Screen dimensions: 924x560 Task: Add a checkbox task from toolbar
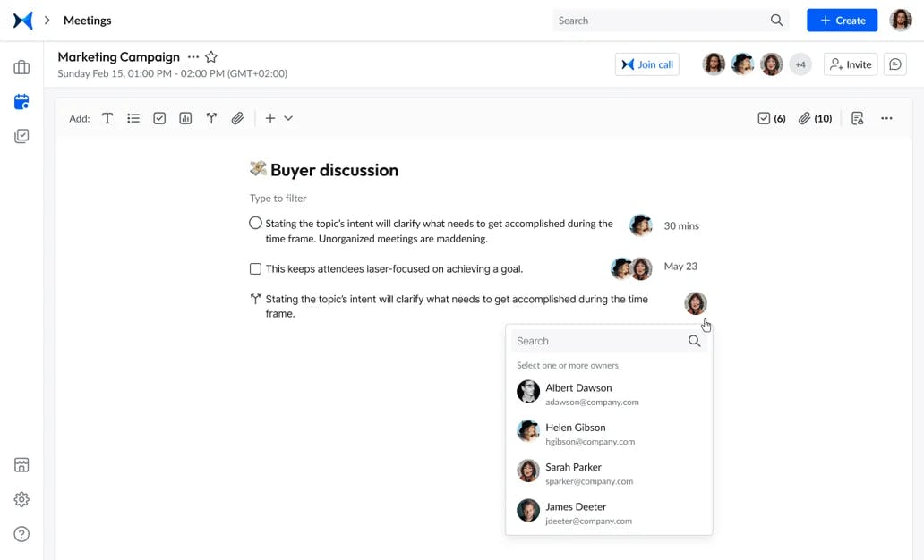pos(159,118)
